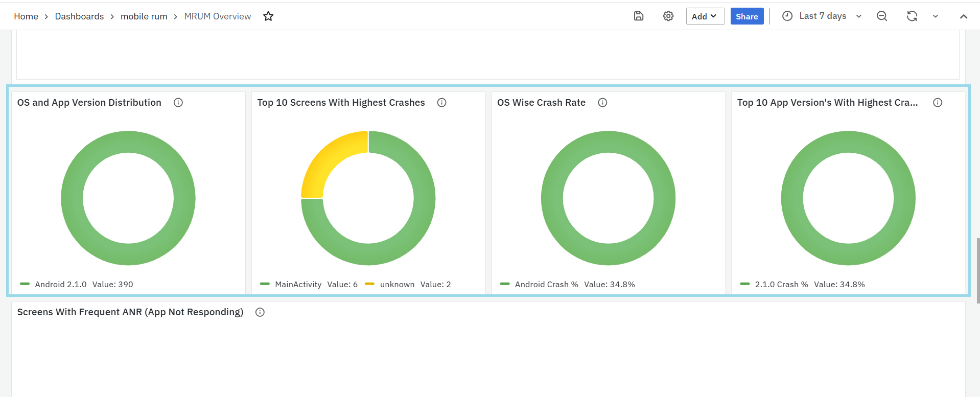Open the Last 7 days time picker
This screenshot has height=397, width=980.
[822, 16]
